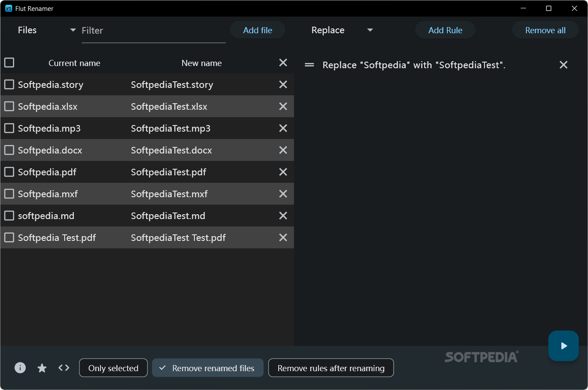Click the Current name column header
This screenshot has height=390, width=588.
[x=74, y=63]
